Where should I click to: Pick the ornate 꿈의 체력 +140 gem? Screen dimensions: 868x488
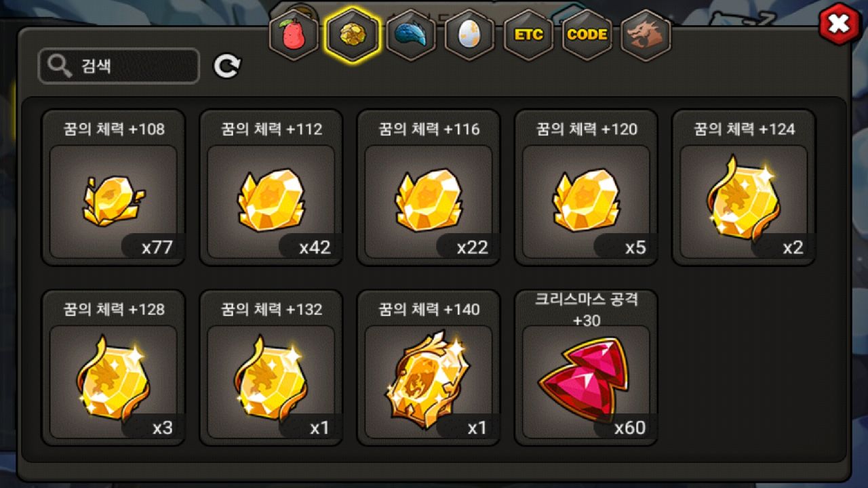pyautogui.click(x=429, y=368)
